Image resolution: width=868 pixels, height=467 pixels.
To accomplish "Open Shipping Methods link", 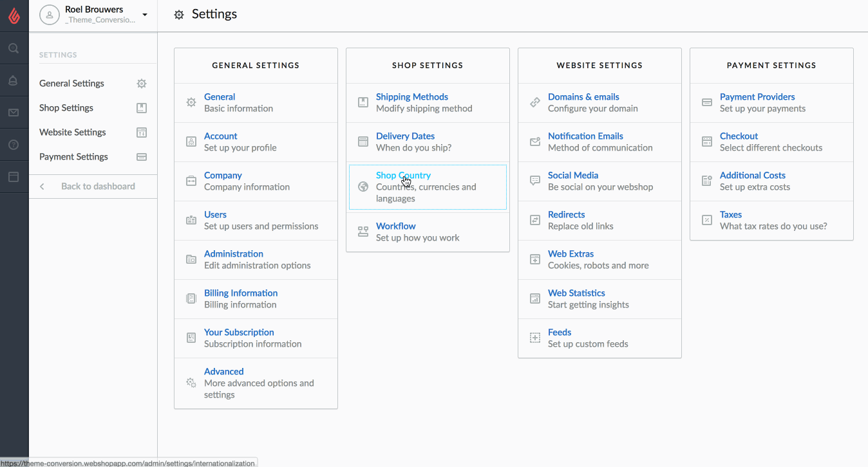I will [x=412, y=97].
